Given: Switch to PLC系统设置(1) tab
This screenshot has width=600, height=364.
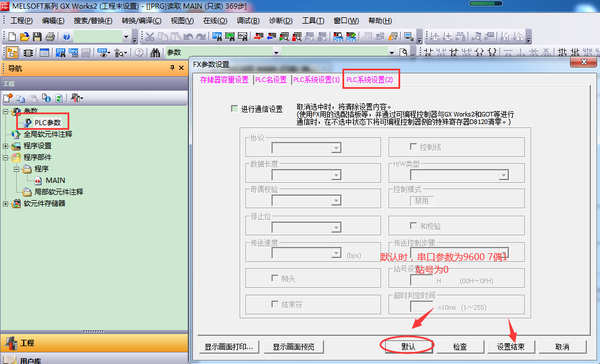Looking at the screenshot, I should (316, 80).
